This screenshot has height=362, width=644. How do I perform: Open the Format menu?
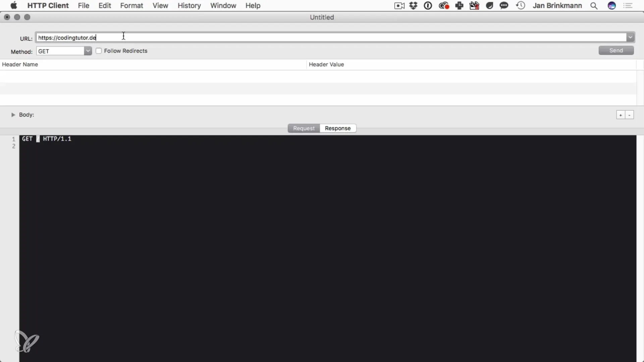131,6
